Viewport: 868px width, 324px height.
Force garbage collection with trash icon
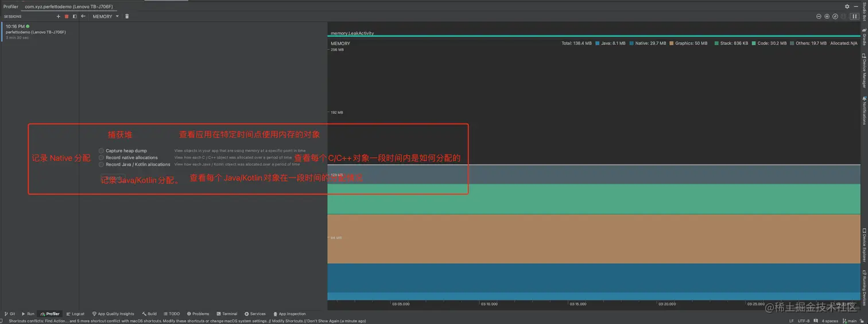tap(127, 17)
